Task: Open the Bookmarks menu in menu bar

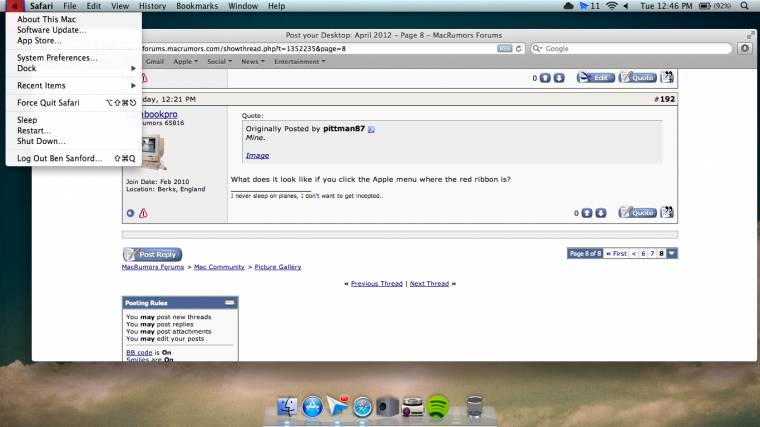Action: [197, 6]
